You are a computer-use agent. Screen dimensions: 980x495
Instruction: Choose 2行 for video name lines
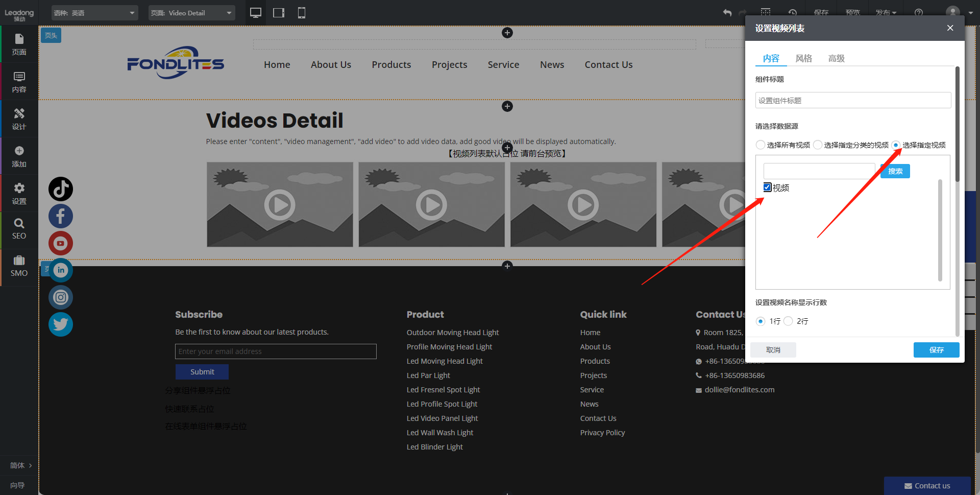coord(789,321)
